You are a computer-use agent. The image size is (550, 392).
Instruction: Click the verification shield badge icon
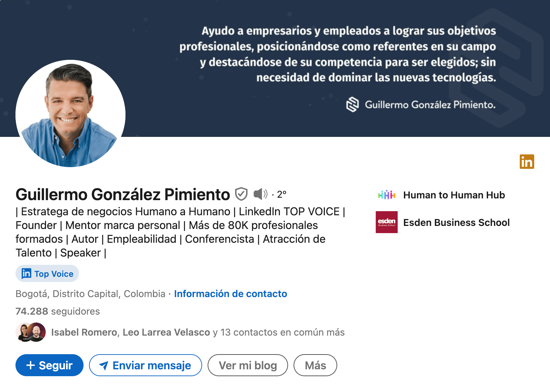[x=242, y=194]
